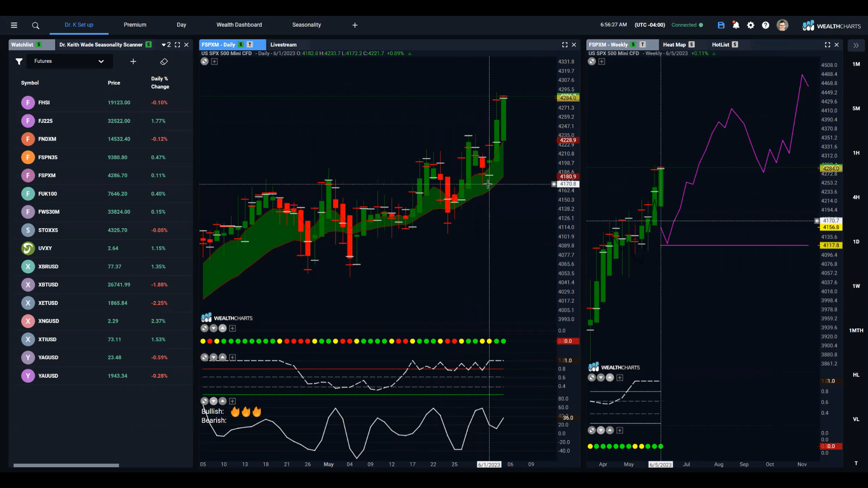The image size is (868, 488).
Task: Toggle the S badge on Heat Map tab
Action: [691, 45]
